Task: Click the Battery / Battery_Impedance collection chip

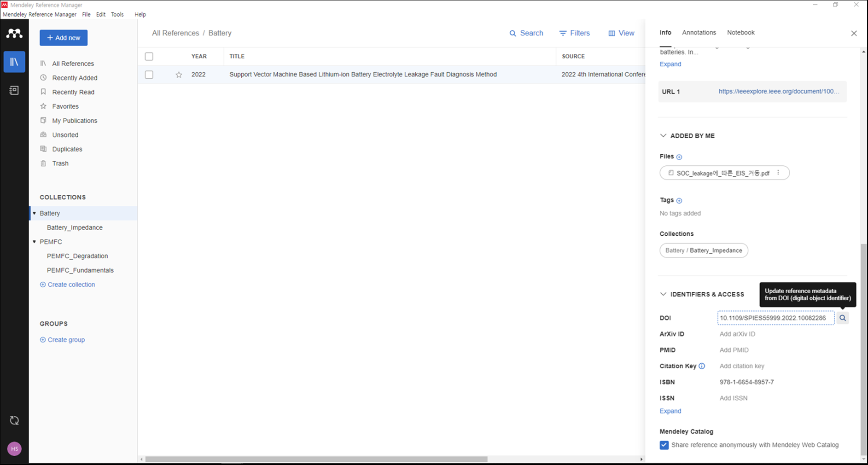Action: [x=704, y=250]
